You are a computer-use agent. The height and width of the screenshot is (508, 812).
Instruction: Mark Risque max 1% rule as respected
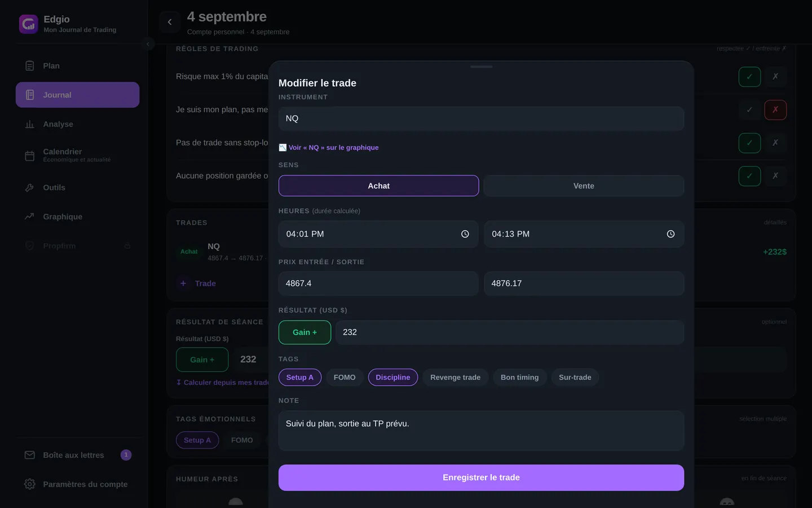[x=749, y=77]
